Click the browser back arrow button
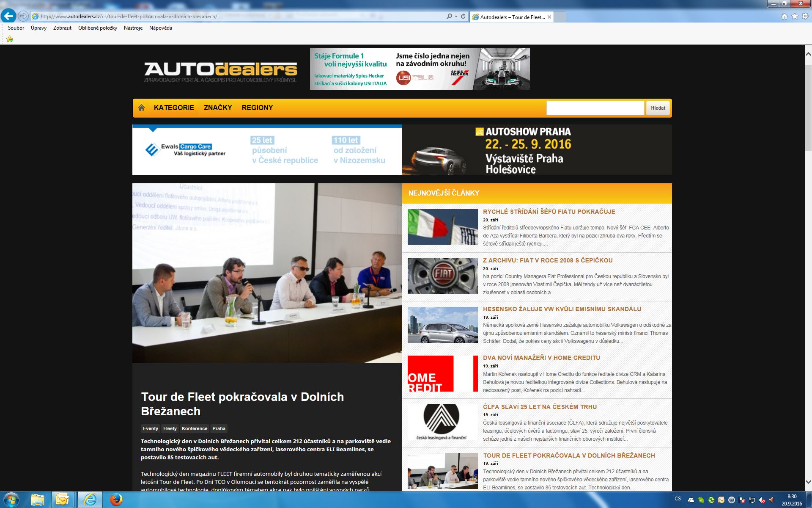The width and height of the screenshot is (812, 508). (8, 16)
